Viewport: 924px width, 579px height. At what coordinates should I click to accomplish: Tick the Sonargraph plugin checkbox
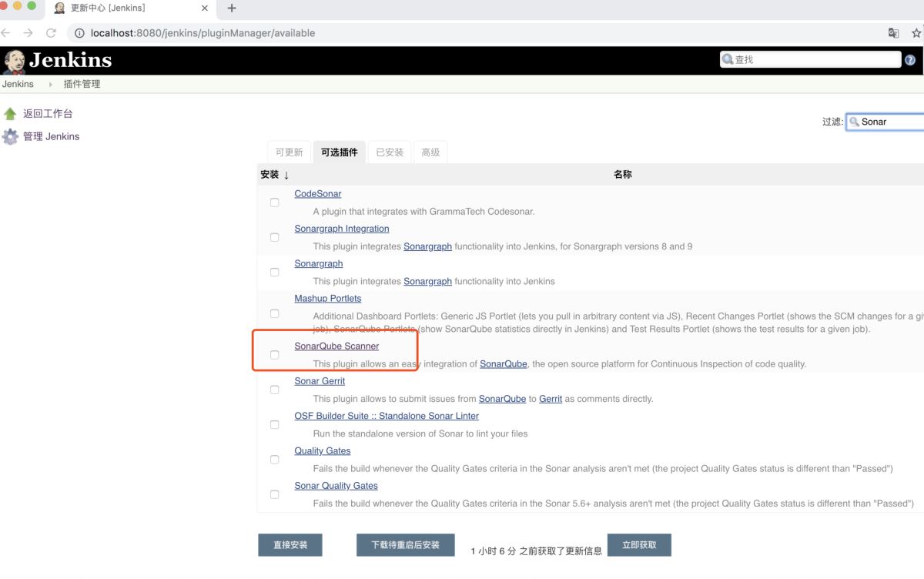tap(274, 272)
